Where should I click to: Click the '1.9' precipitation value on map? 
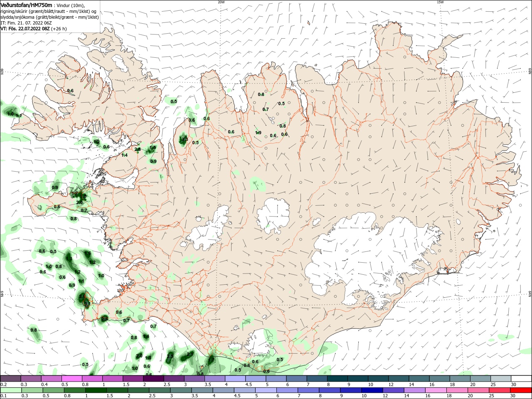(x=258, y=133)
